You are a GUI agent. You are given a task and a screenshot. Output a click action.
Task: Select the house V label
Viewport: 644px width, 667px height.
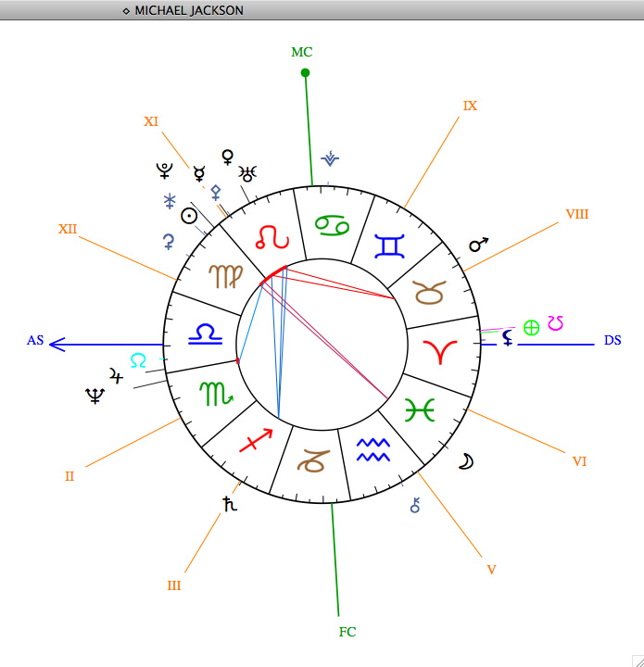click(491, 570)
